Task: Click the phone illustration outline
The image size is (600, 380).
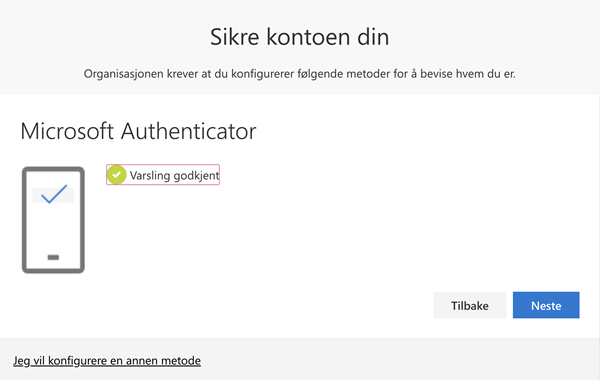Action: point(53,220)
